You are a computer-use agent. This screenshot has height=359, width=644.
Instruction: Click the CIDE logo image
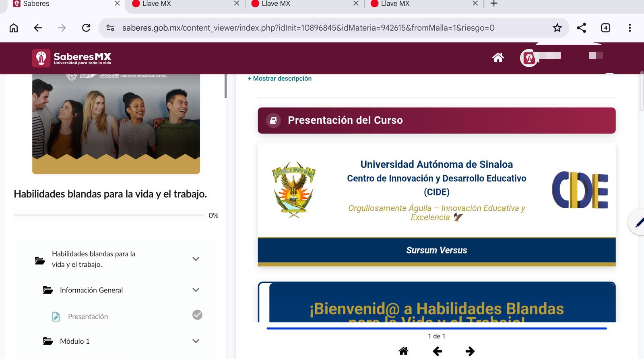(x=580, y=190)
